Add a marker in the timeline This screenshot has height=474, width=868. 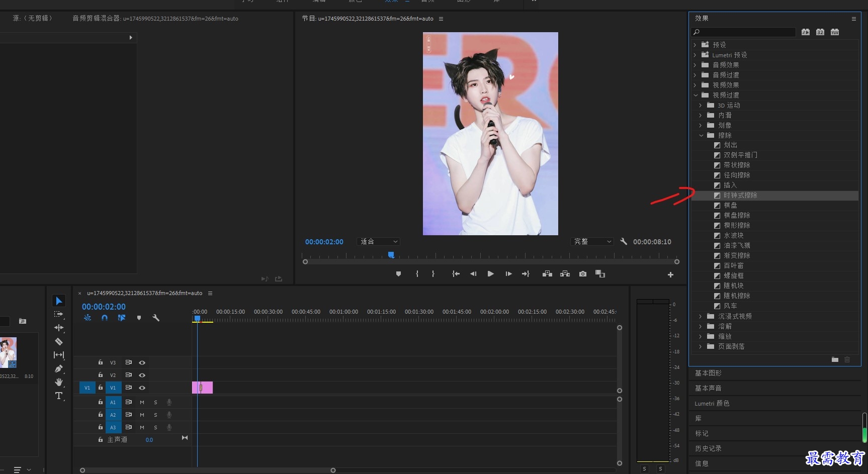coord(139,318)
